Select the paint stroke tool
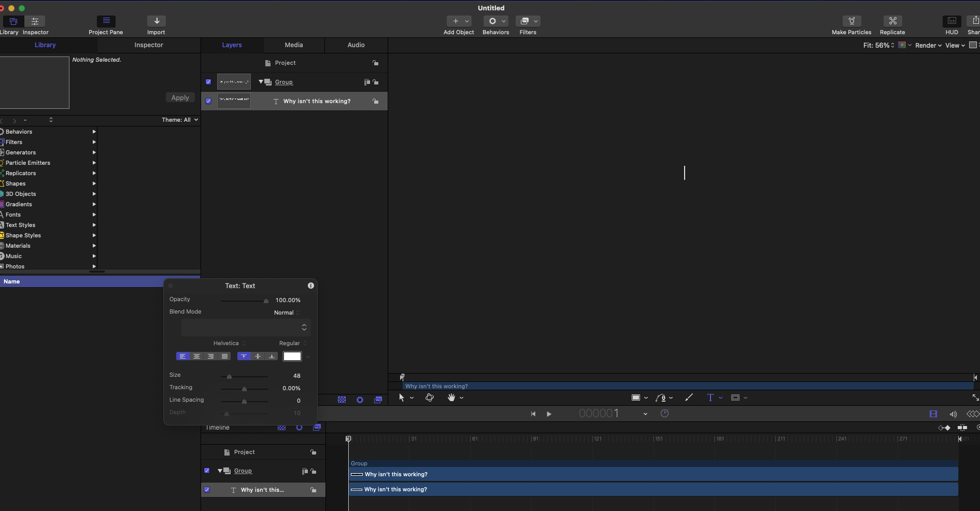Screen dimensions: 980x511 (x=689, y=398)
